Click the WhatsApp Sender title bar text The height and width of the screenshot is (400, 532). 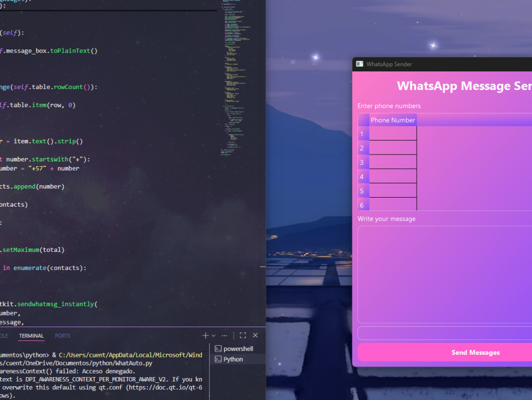(389, 64)
